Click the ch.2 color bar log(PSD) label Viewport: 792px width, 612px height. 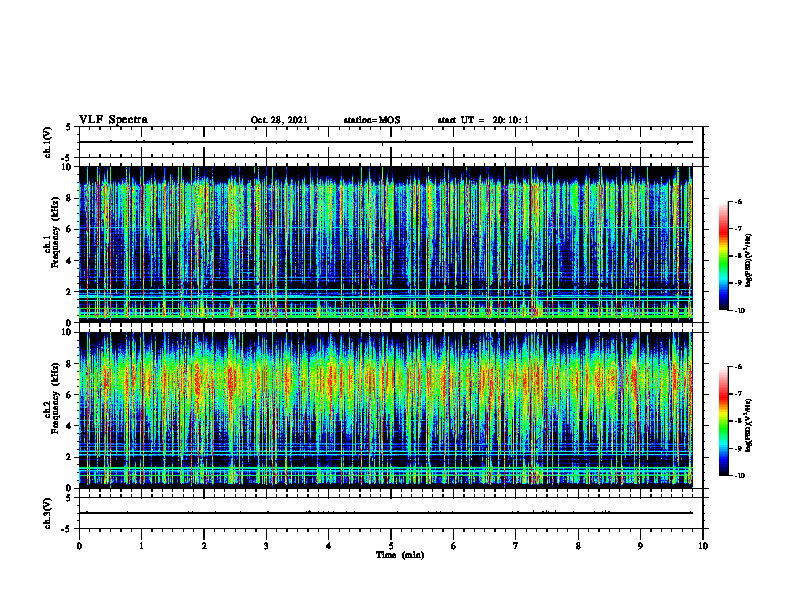click(x=749, y=424)
